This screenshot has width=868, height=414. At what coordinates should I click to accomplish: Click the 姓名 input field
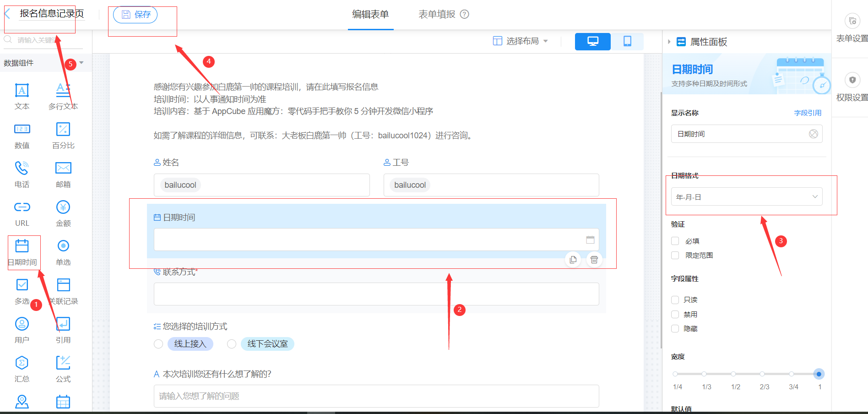(262, 185)
